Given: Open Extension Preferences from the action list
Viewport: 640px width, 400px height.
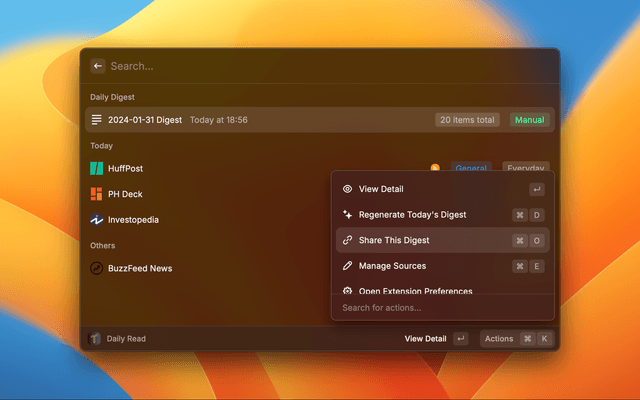Looking at the screenshot, I should click(415, 291).
